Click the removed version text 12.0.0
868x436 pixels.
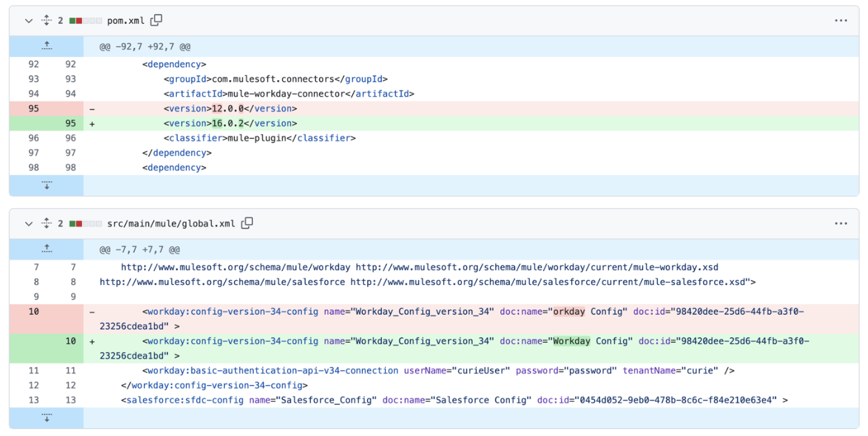(228, 109)
